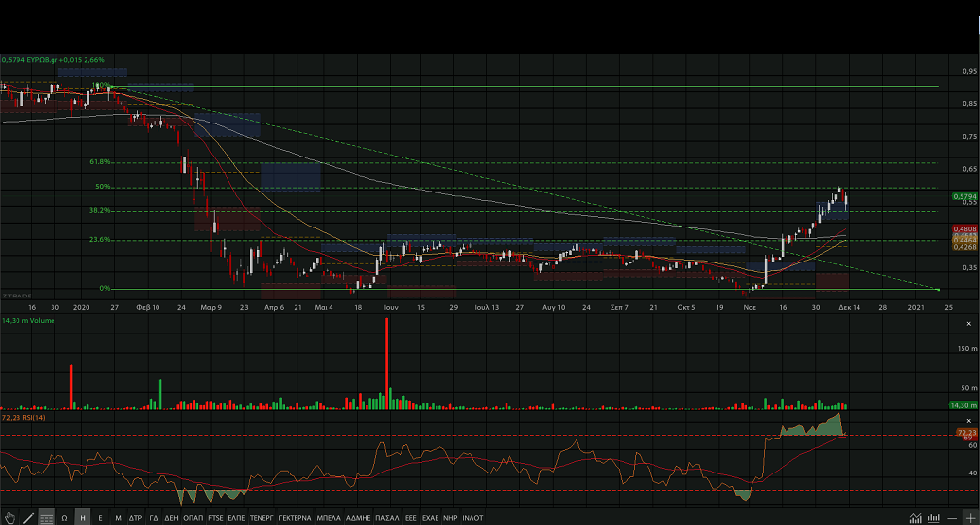Switch chart to ΓΕΚΤΕΡΝΑ symbol

[x=295, y=518]
